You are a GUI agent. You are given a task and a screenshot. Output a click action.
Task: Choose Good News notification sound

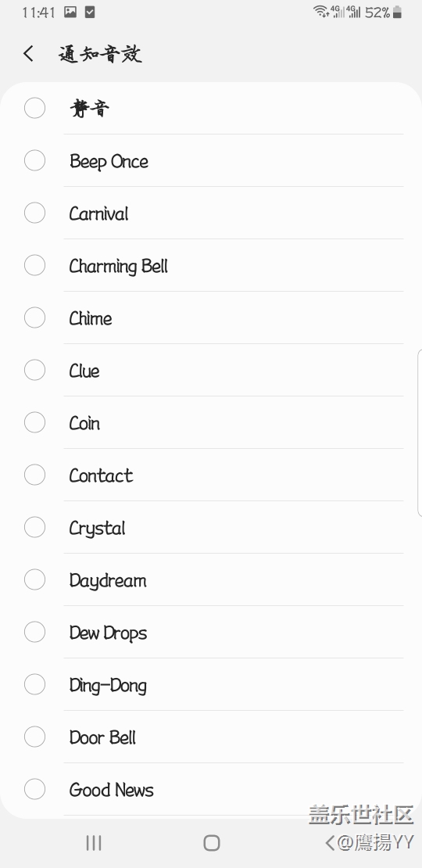pyautogui.click(x=211, y=789)
